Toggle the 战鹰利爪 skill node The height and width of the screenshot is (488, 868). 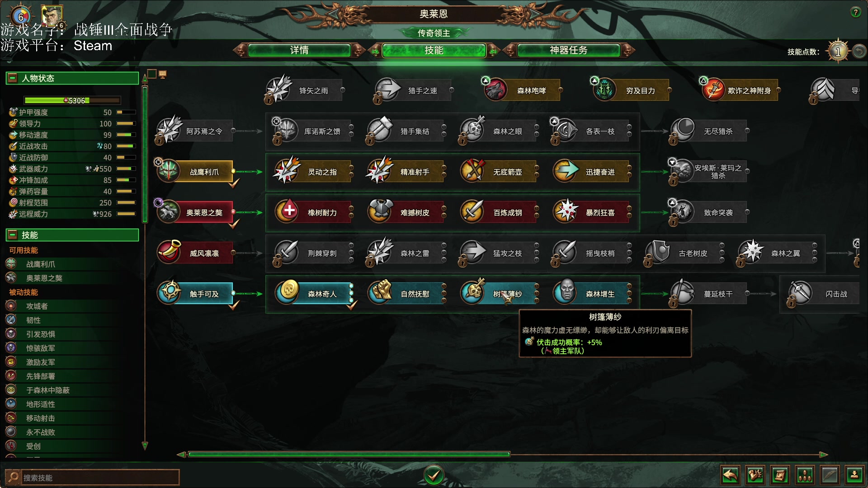(x=195, y=171)
